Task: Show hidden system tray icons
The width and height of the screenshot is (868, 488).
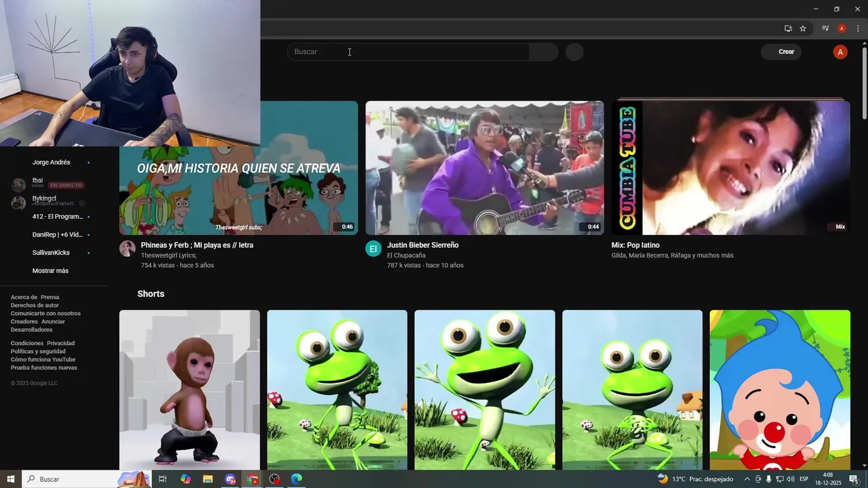Action: pos(747,479)
